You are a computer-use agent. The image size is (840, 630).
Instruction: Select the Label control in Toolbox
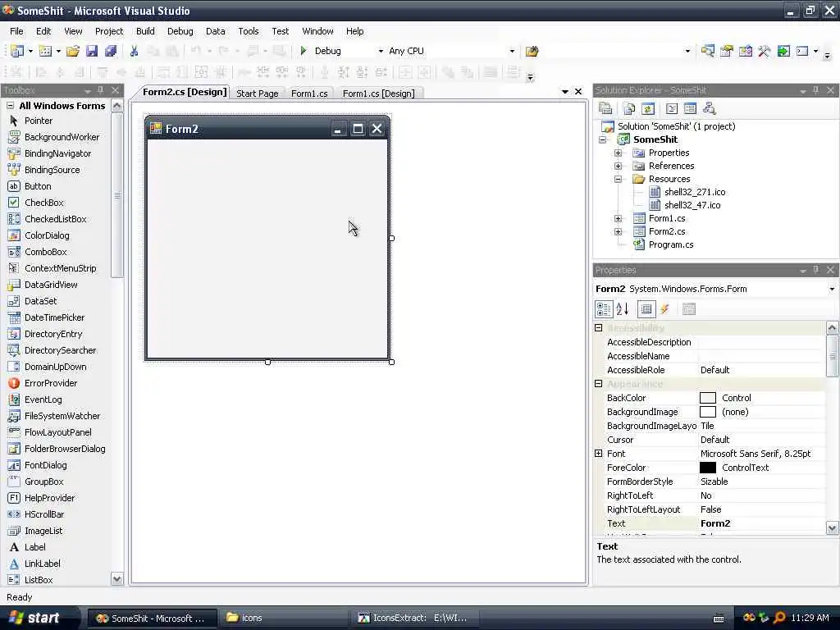coord(34,547)
